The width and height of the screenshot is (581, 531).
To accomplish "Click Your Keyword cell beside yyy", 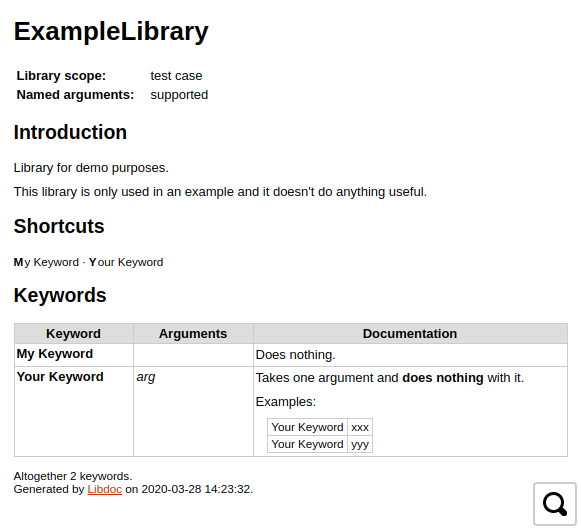I will tap(308, 444).
